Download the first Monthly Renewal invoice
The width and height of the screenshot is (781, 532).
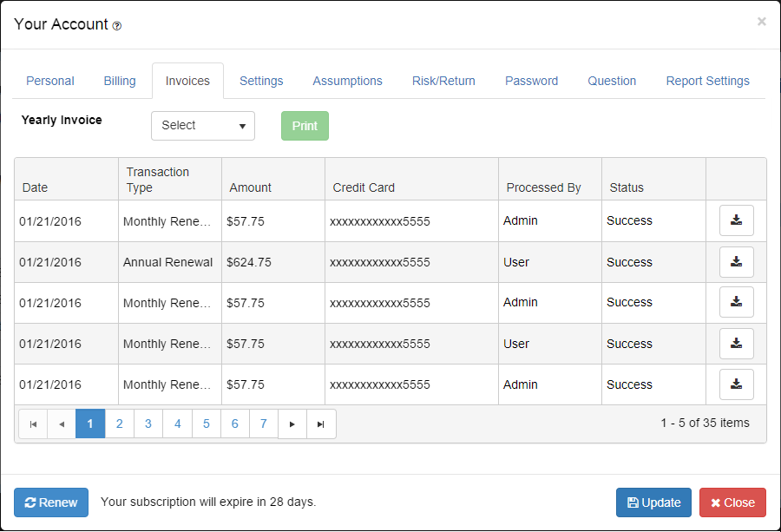[x=736, y=220]
